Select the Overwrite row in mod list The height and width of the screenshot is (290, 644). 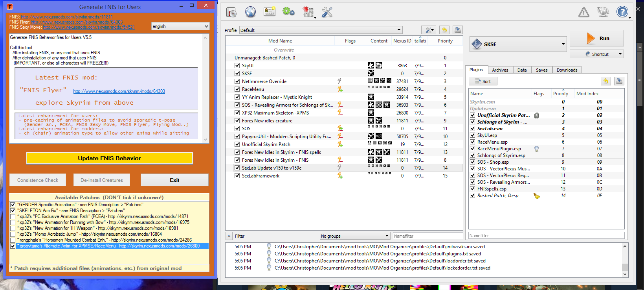click(x=344, y=50)
